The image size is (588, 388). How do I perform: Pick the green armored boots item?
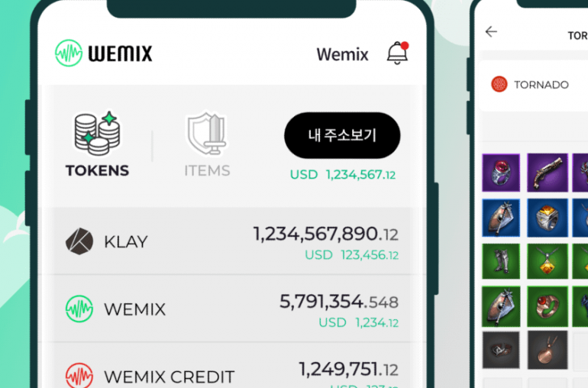(501, 261)
